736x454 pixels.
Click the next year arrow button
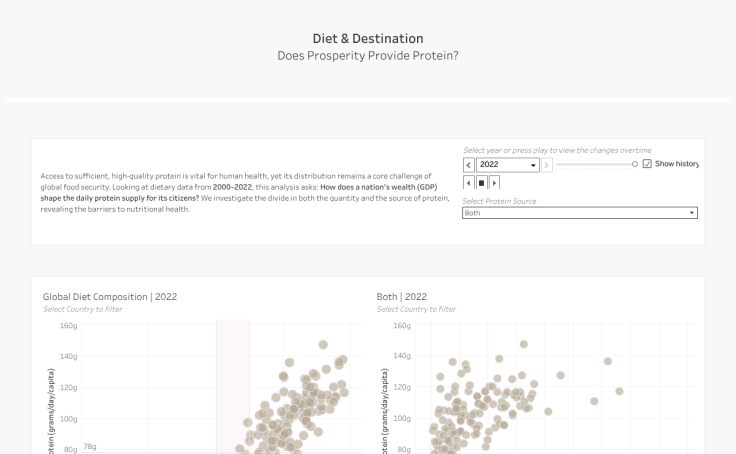click(546, 165)
